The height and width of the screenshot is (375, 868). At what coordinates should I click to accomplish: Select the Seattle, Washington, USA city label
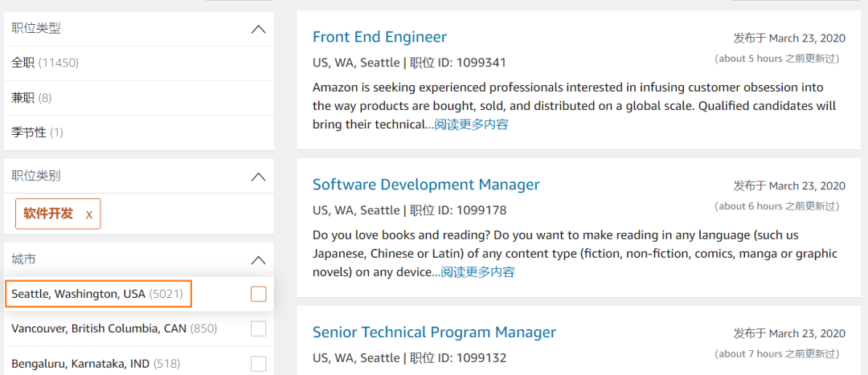point(97,294)
